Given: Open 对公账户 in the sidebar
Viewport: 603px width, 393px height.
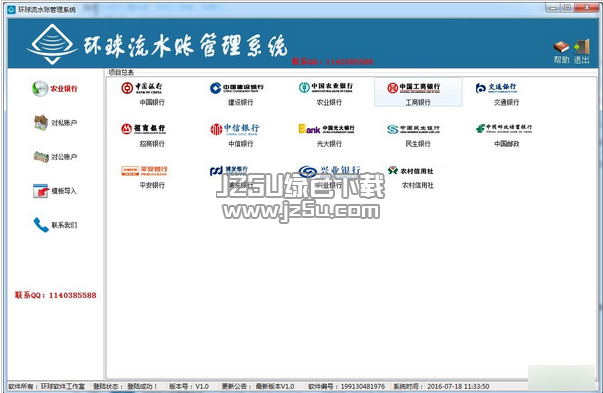Looking at the screenshot, I should 55,157.
